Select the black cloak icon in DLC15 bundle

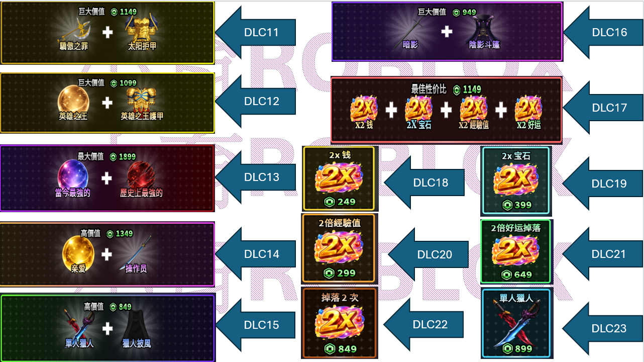[x=136, y=324]
